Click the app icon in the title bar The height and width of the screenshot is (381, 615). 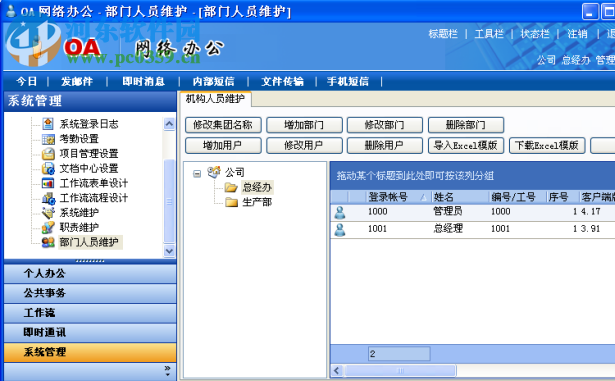(11, 11)
